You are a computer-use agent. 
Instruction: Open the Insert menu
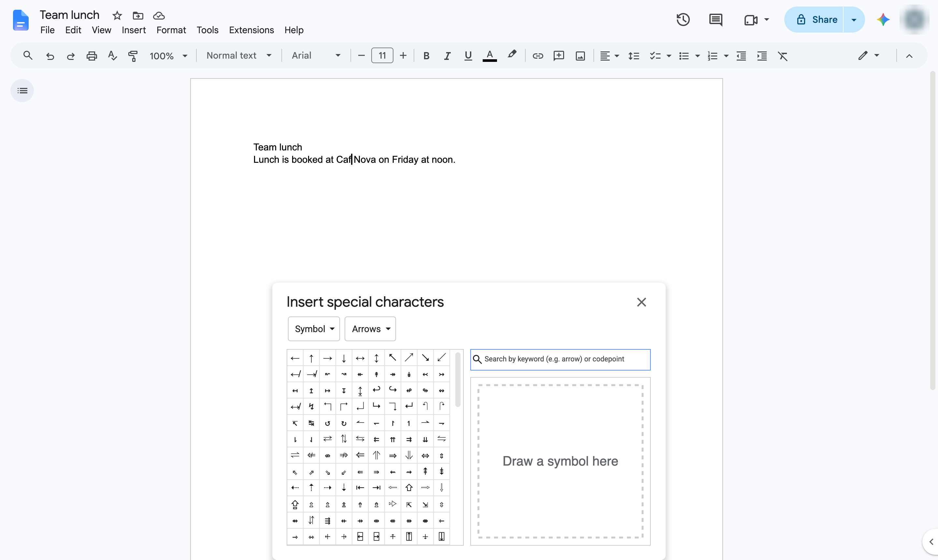(x=134, y=30)
